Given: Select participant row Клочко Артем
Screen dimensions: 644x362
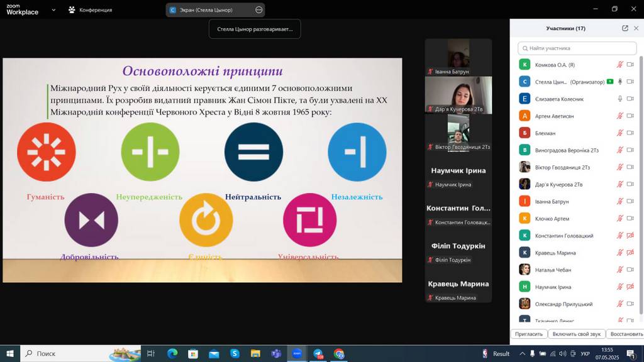Looking at the screenshot, I should (x=577, y=218).
